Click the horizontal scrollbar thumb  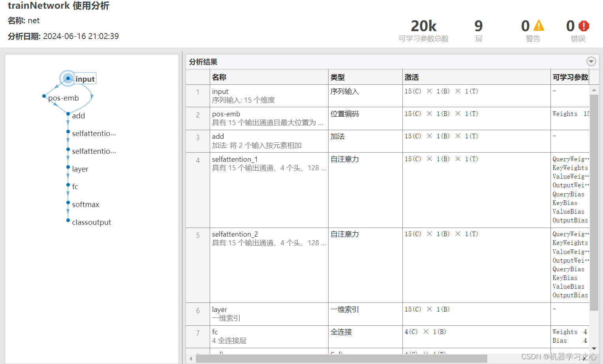(342, 358)
